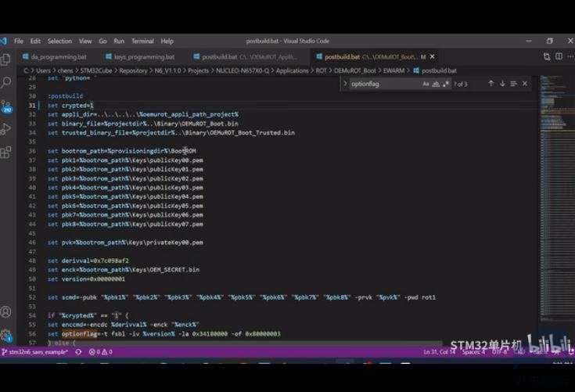This screenshot has height=392, width=575.
Task: Click the errors and warnings counter in status bar
Action: pyautogui.click(x=100, y=352)
